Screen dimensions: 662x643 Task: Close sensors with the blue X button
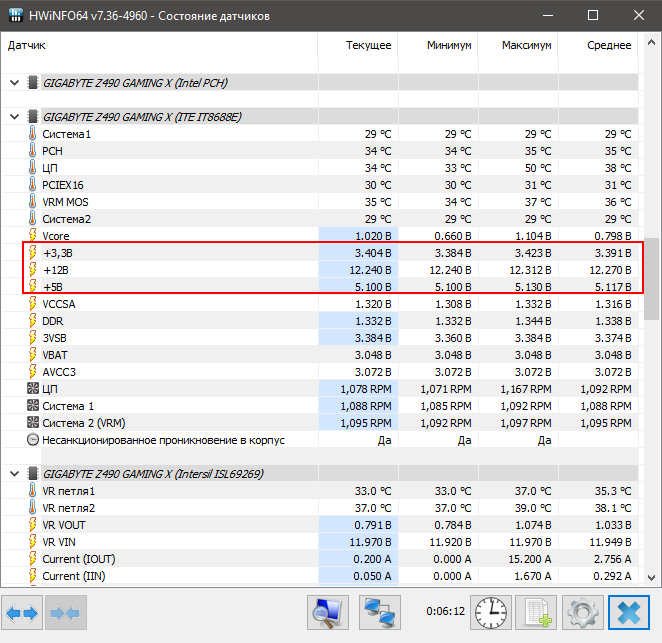click(629, 612)
